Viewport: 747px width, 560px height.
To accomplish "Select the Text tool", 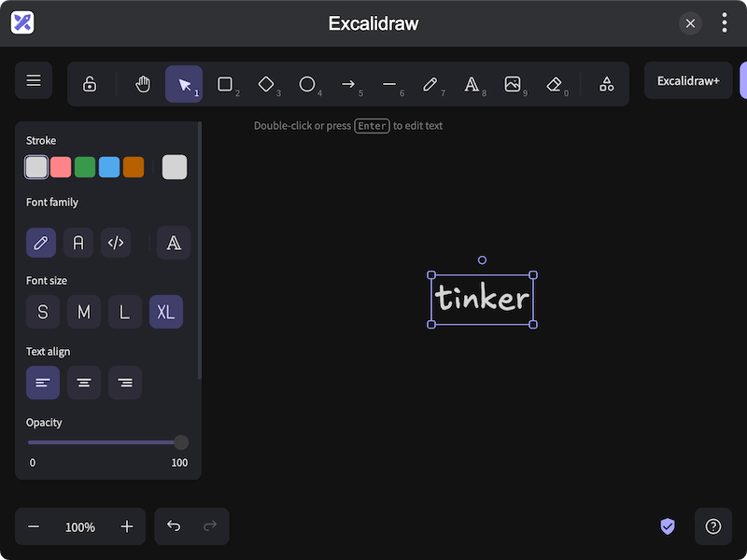I will pyautogui.click(x=472, y=84).
